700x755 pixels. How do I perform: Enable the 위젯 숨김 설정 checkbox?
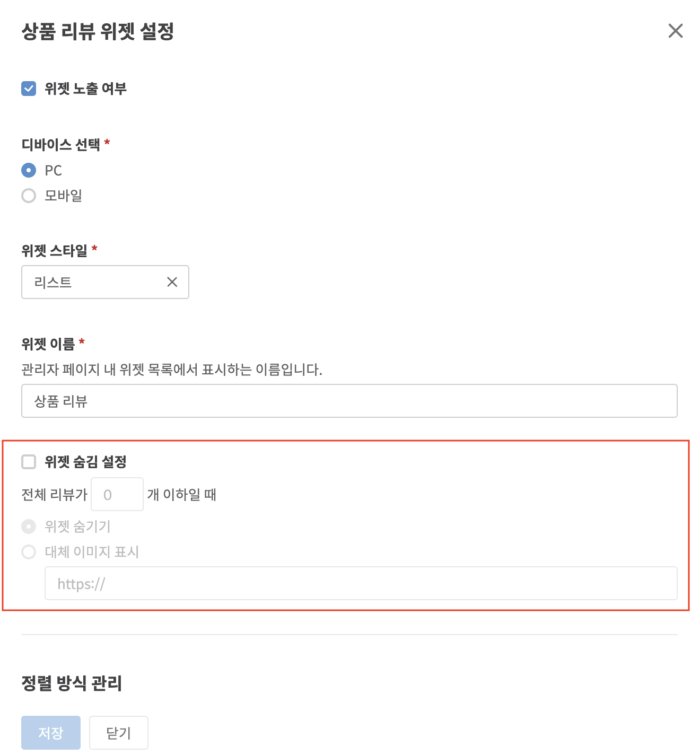[x=29, y=462]
